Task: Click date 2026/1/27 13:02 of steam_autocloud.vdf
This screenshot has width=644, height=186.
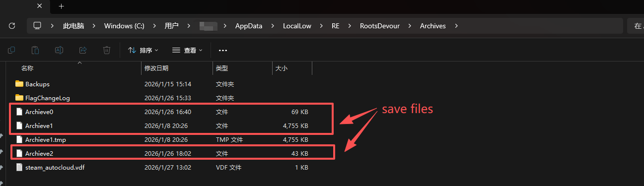Action: click(168, 168)
